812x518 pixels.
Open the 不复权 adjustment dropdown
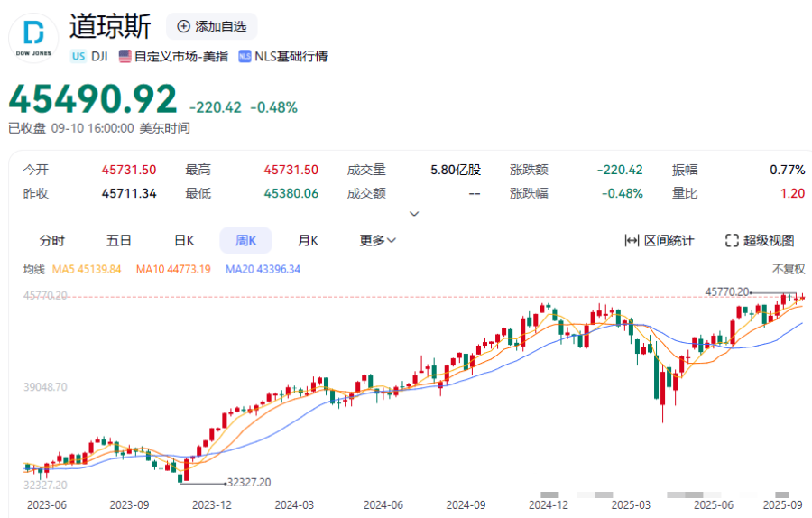pyautogui.click(x=788, y=269)
